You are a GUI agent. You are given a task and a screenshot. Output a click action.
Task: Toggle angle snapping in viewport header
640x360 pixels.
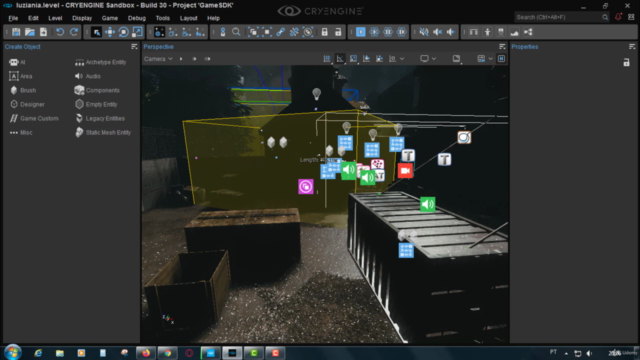340,59
